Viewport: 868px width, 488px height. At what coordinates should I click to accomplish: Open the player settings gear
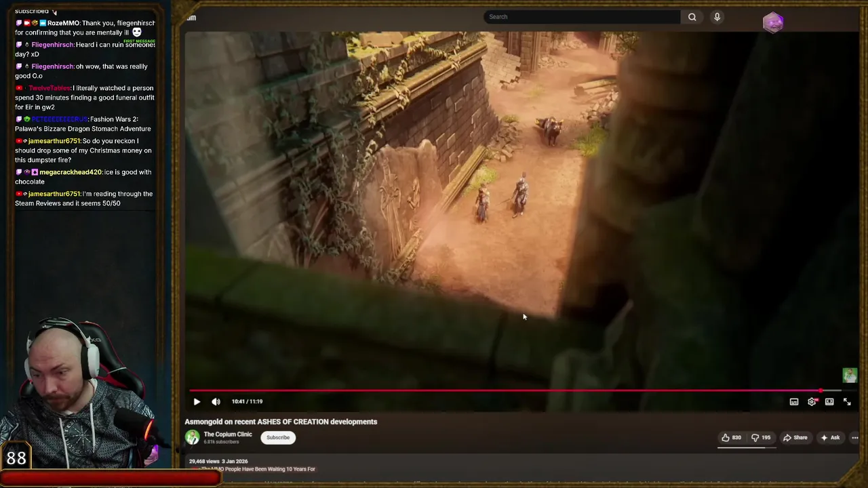812,402
